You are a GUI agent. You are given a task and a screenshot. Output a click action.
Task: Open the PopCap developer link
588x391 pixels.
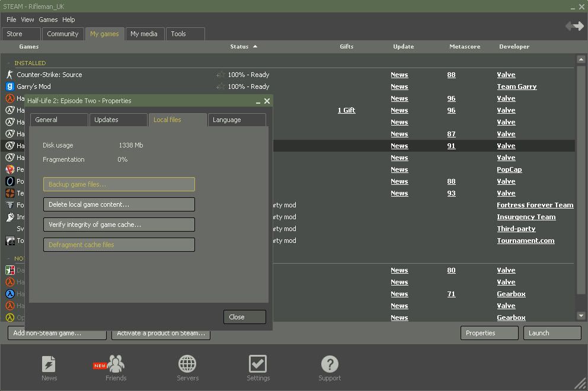(x=509, y=169)
